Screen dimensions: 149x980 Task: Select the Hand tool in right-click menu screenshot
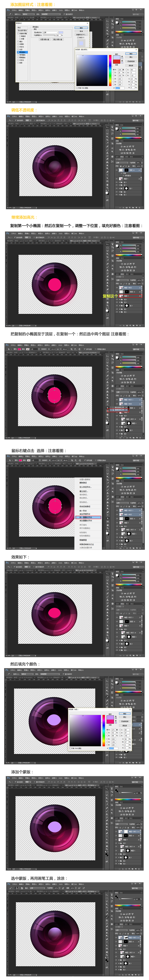pyautogui.click(x=108, y=525)
